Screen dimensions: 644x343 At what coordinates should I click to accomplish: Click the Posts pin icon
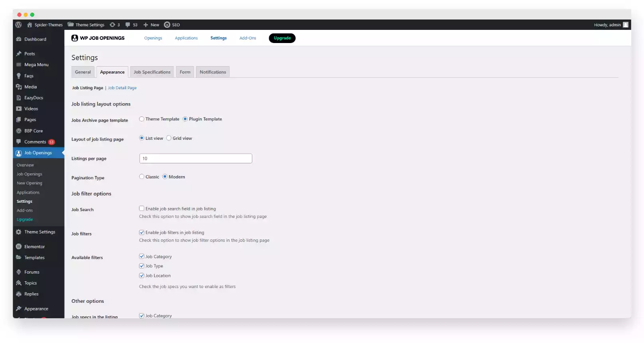[x=19, y=54]
